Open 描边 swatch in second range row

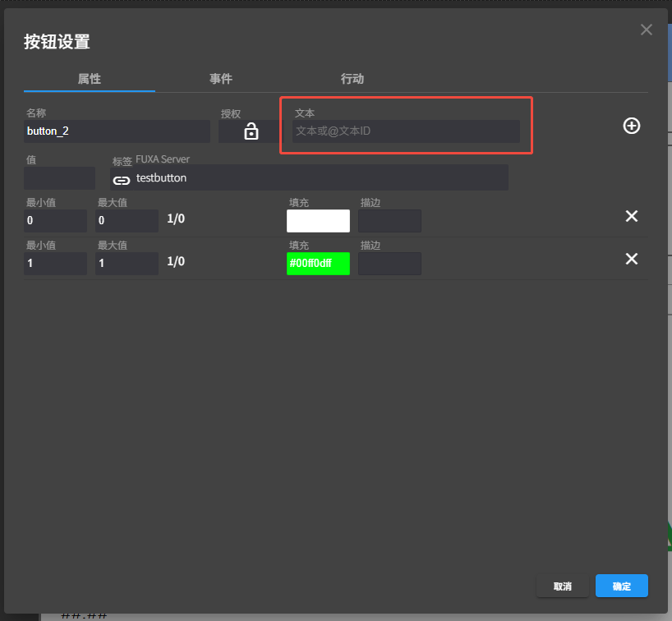coord(389,264)
